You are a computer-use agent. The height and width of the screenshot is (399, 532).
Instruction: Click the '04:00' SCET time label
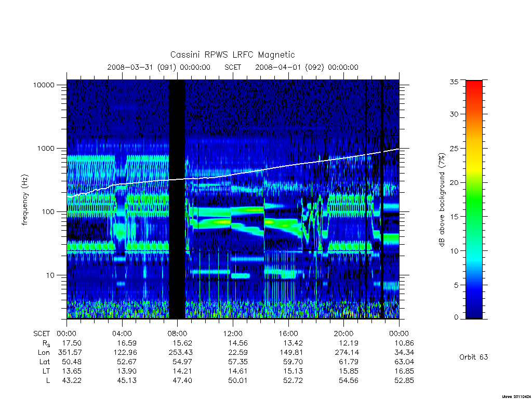coord(122,334)
